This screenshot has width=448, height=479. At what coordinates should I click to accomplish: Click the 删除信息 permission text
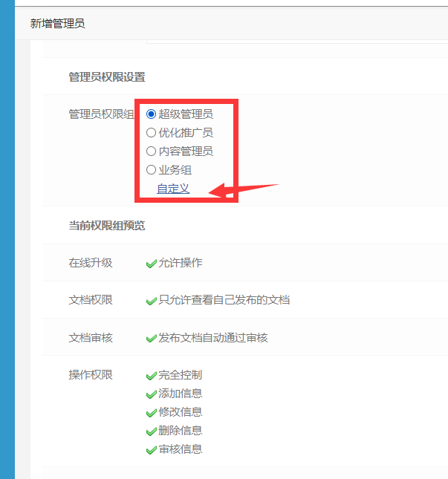(181, 431)
